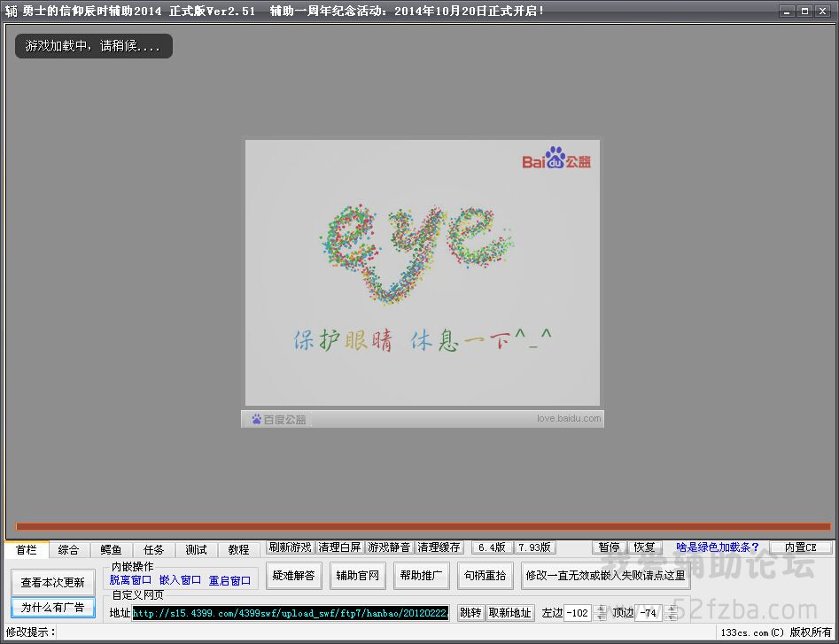Click the Baidu 公益 logo in ad
The image size is (839, 644).
[556, 158]
